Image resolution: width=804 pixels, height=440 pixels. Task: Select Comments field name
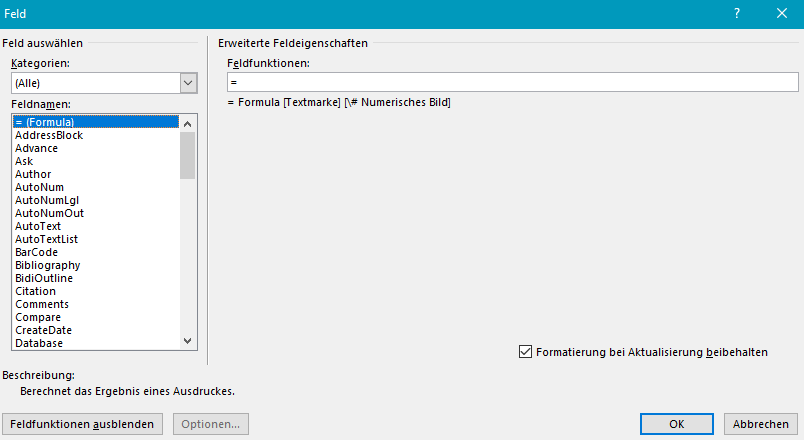point(96,304)
